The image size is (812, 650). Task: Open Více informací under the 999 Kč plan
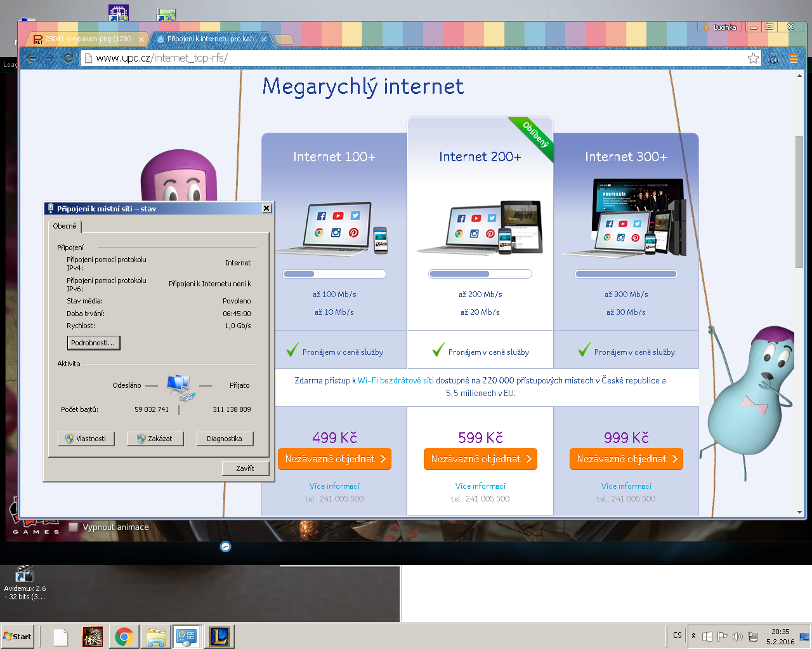pos(626,486)
